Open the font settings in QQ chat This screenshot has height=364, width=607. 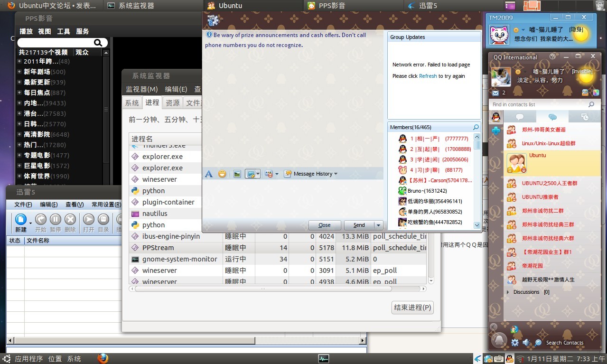tap(208, 174)
